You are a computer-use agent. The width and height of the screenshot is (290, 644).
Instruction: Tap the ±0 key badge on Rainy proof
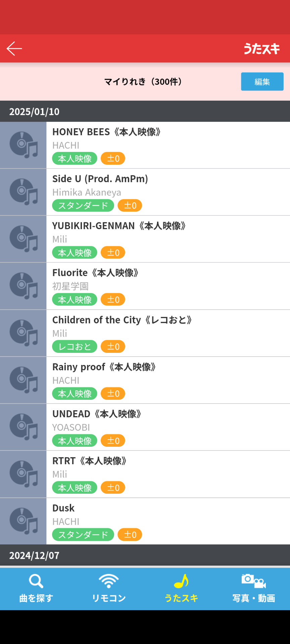(113, 393)
